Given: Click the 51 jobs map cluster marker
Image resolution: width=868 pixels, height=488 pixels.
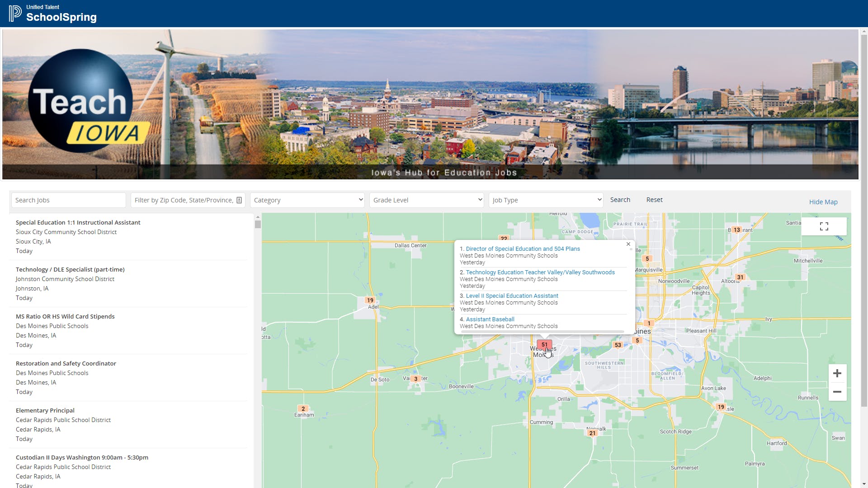Looking at the screenshot, I should [544, 344].
